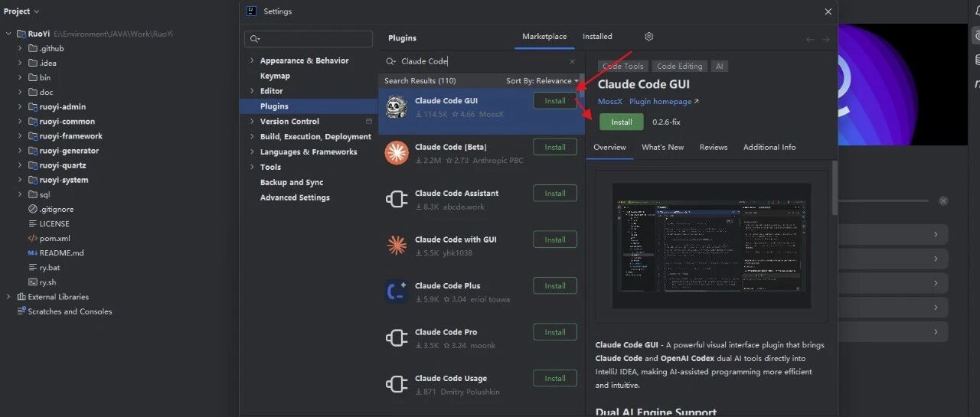Collapse the RuoYi root project node

9,34
